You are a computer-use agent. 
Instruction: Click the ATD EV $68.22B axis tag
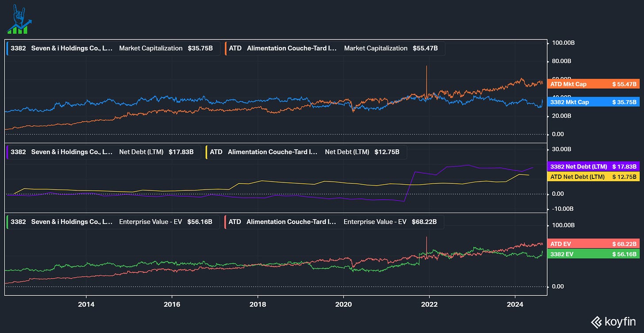click(x=594, y=244)
